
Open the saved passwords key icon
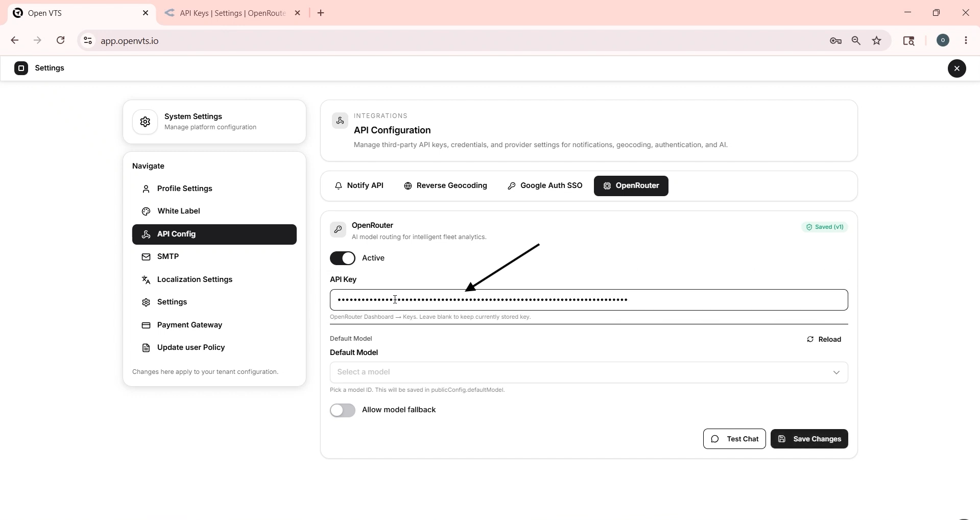[x=835, y=41]
